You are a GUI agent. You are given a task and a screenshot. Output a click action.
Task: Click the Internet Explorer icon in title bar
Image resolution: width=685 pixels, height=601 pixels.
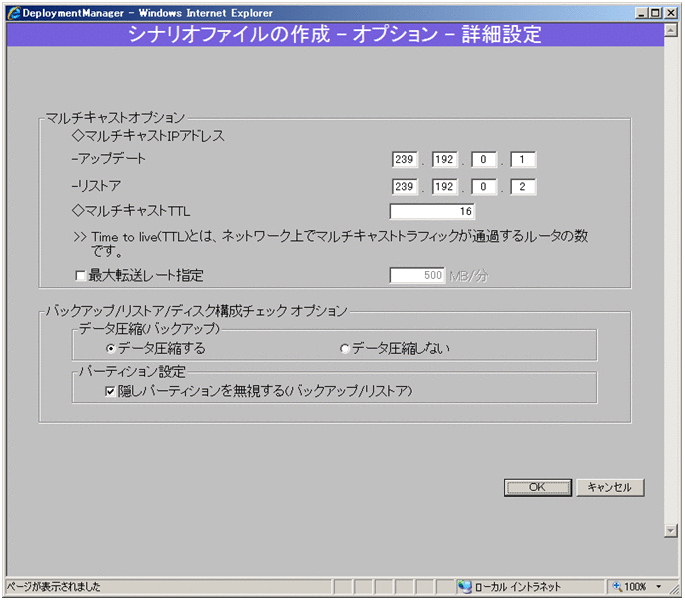click(x=14, y=13)
